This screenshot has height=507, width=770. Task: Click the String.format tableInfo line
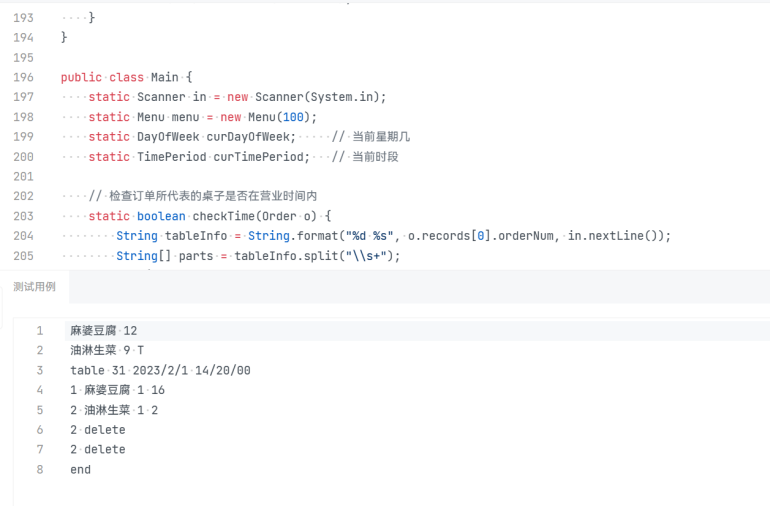[392, 236]
